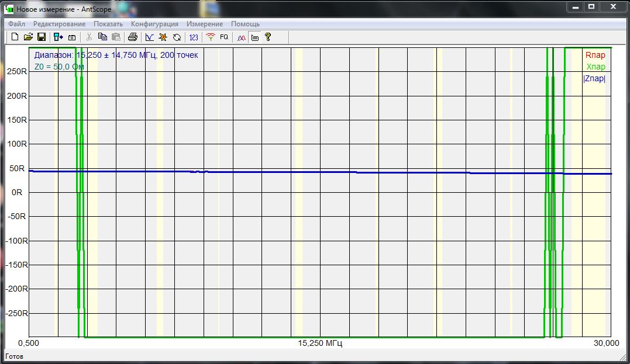Image resolution: width=630 pixels, height=364 pixels.
Task: Click the graph scan icon
Action: pos(150,37)
